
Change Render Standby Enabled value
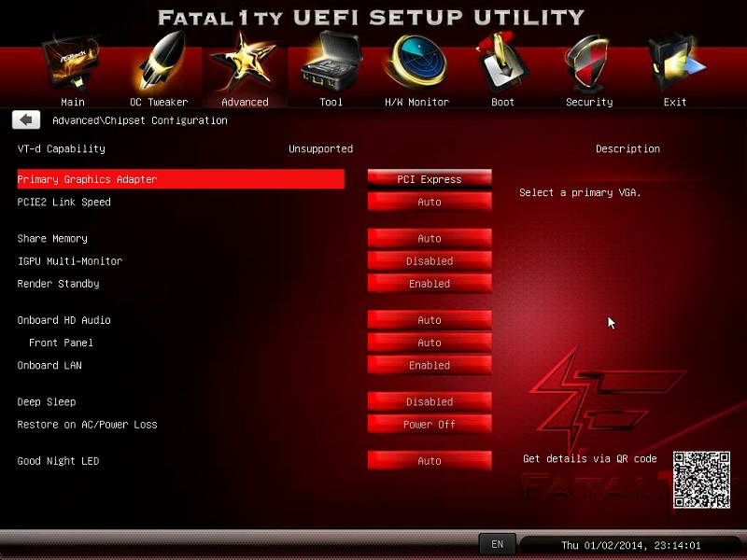(430, 284)
